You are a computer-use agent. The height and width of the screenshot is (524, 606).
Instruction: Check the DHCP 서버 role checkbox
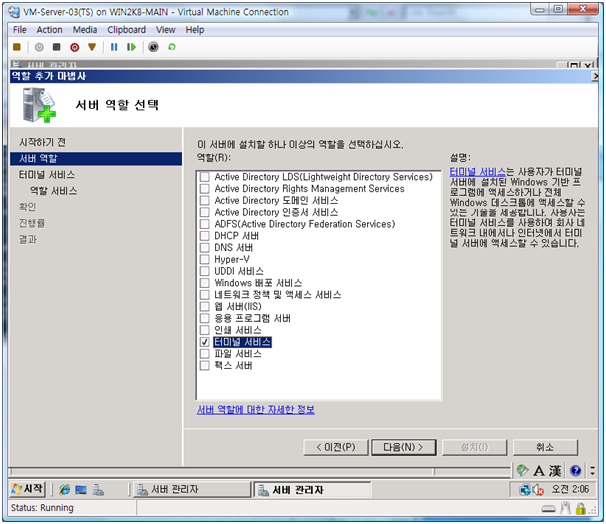point(204,236)
